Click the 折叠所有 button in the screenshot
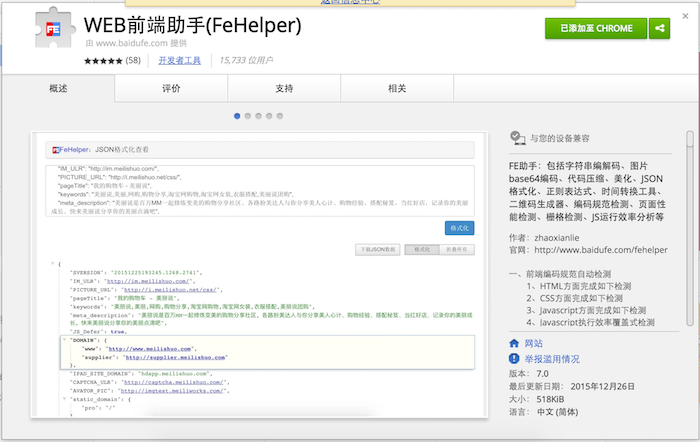 [457, 250]
